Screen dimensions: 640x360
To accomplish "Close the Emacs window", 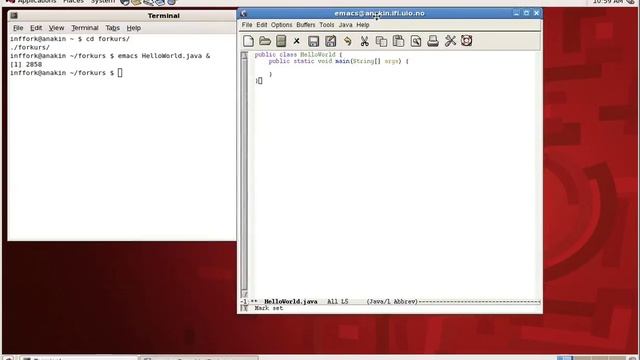I will pyautogui.click(x=536, y=13).
